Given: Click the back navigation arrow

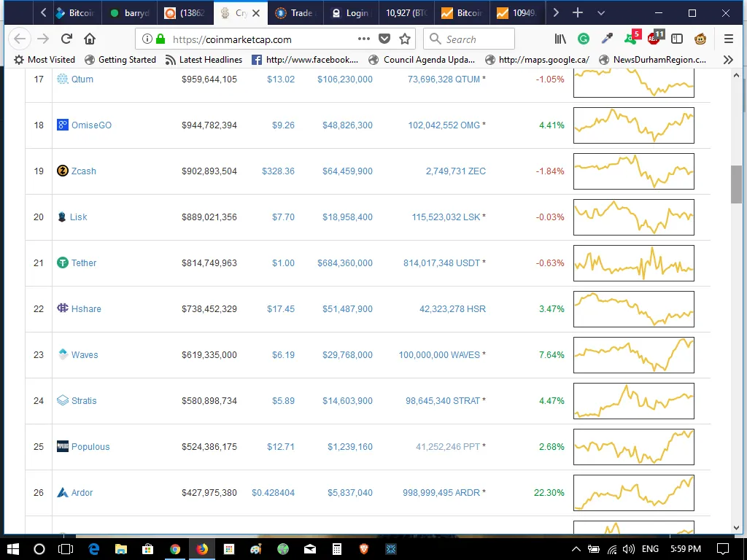Looking at the screenshot, I should [x=20, y=39].
